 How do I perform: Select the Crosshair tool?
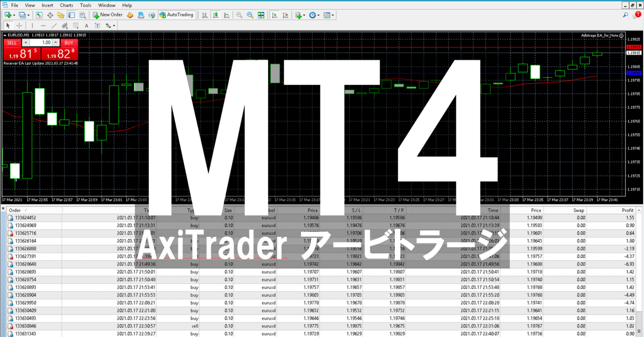click(x=19, y=25)
